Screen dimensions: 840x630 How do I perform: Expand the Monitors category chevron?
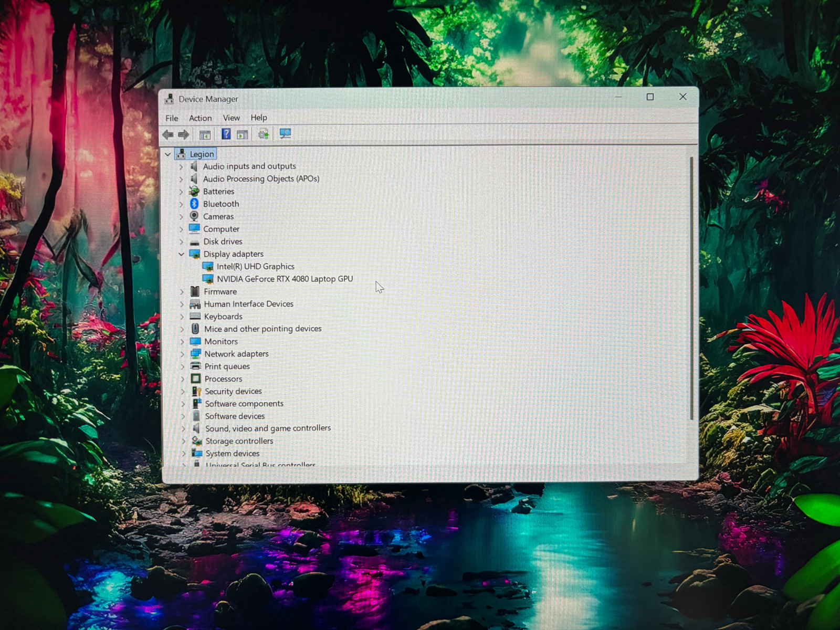pyautogui.click(x=183, y=342)
